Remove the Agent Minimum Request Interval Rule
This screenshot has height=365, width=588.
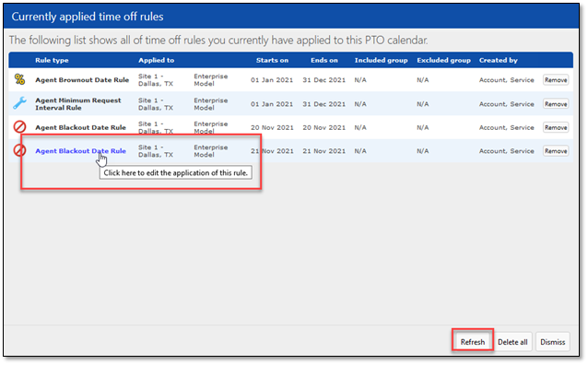(556, 104)
